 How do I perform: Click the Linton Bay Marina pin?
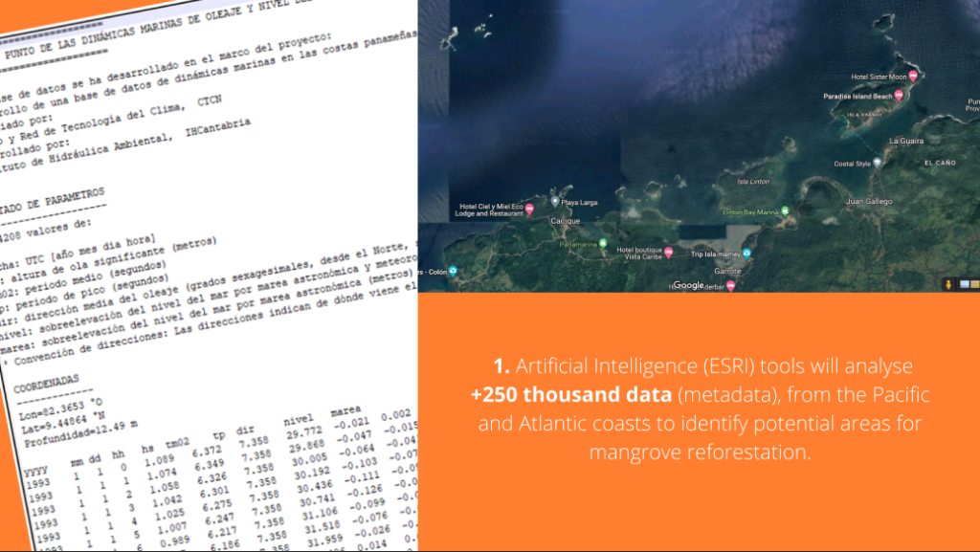point(785,210)
